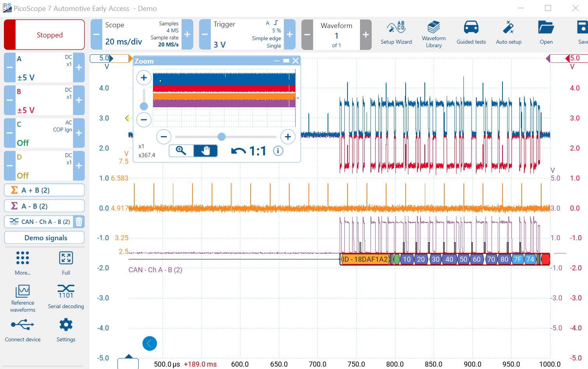Click Channel A 5.0 axis handle
This screenshot has height=369, width=588.
[x=102, y=58]
